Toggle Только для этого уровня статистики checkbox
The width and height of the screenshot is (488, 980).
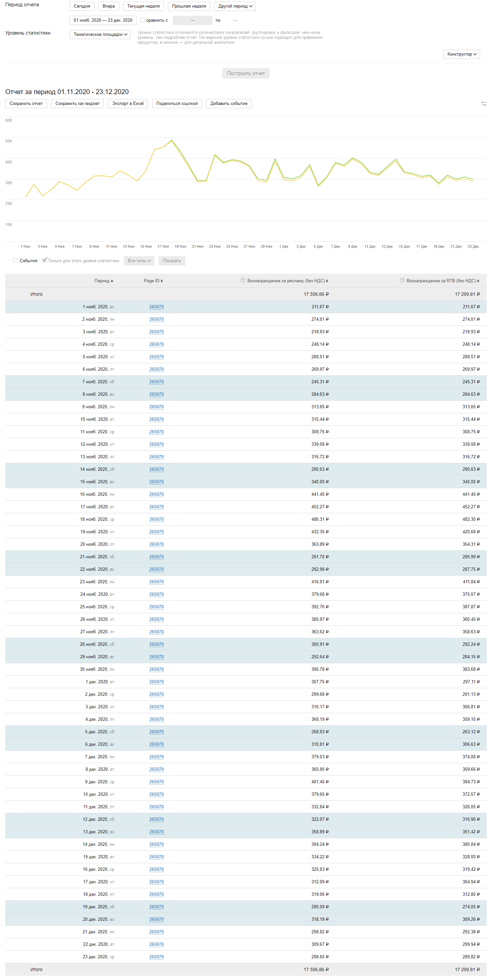pyautogui.click(x=44, y=260)
